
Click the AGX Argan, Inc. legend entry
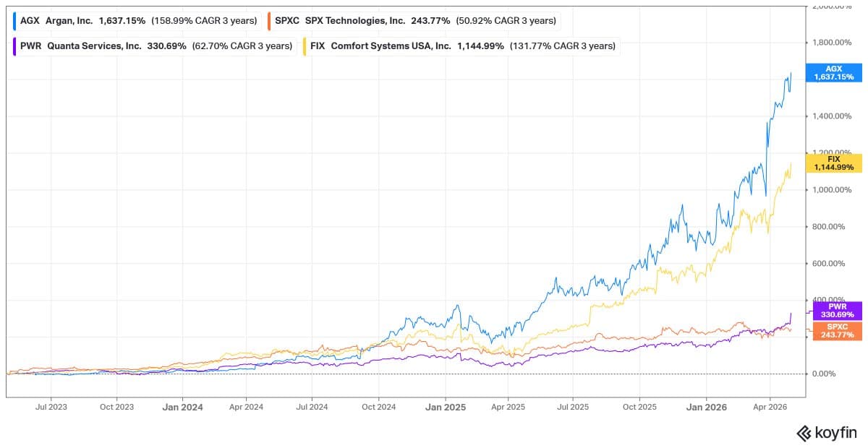click(x=137, y=21)
